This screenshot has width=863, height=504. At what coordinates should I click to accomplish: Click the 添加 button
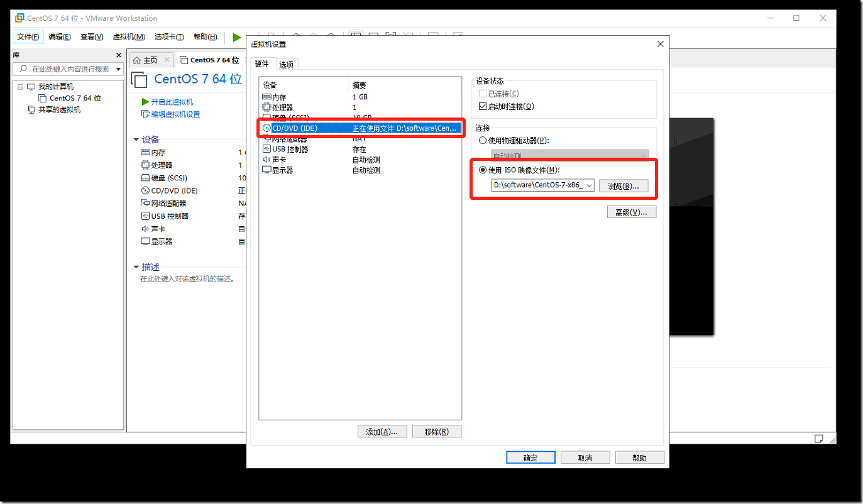coord(382,432)
